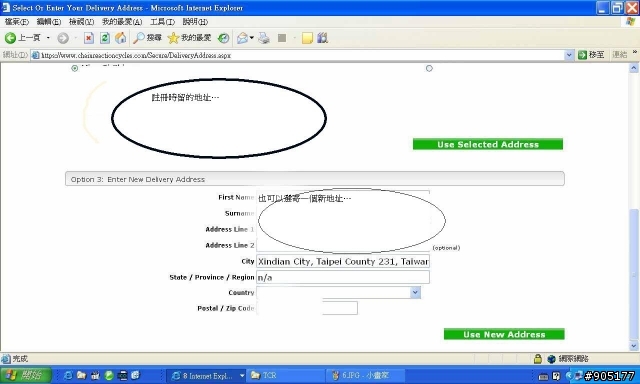Open the Back button history dropdown arrow
Image resolution: width=640 pixels, height=384 pixels.
point(48,38)
